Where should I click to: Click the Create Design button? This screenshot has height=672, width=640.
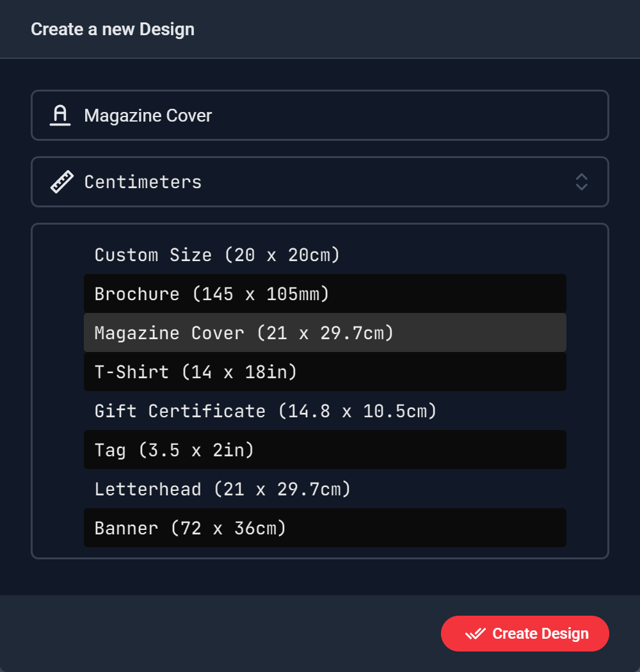pyautogui.click(x=525, y=634)
